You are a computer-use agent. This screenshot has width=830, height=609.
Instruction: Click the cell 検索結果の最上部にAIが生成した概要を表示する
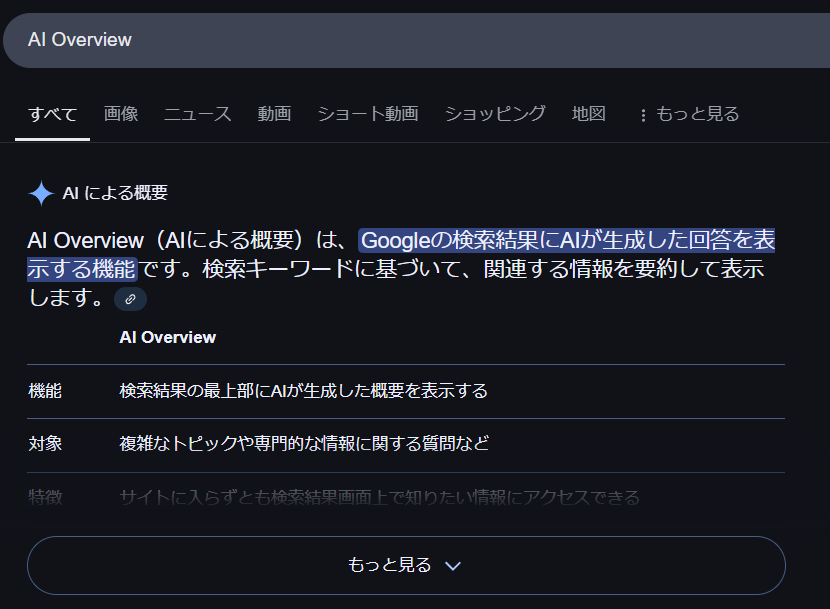(303, 391)
